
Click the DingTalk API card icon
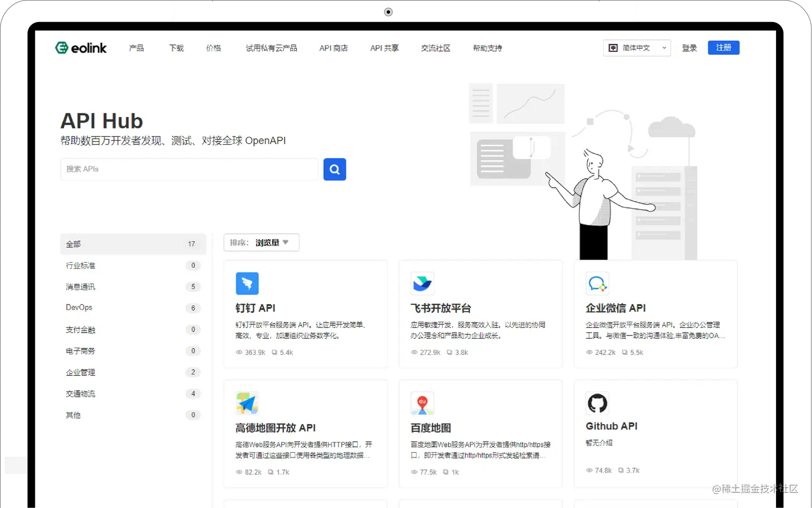[248, 283]
